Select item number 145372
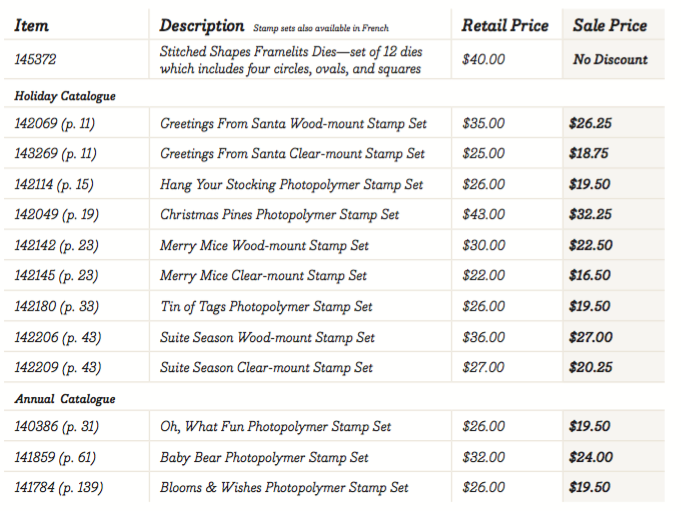 (x=36, y=60)
